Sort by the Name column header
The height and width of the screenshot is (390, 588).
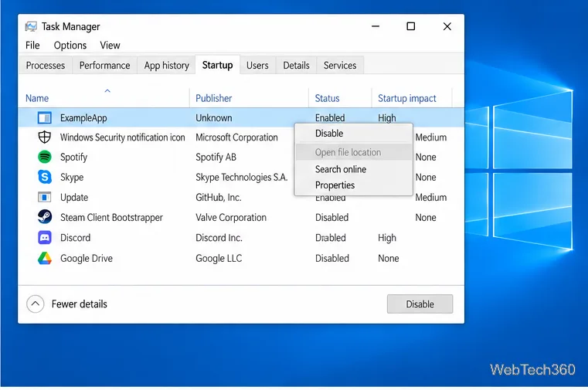[37, 98]
